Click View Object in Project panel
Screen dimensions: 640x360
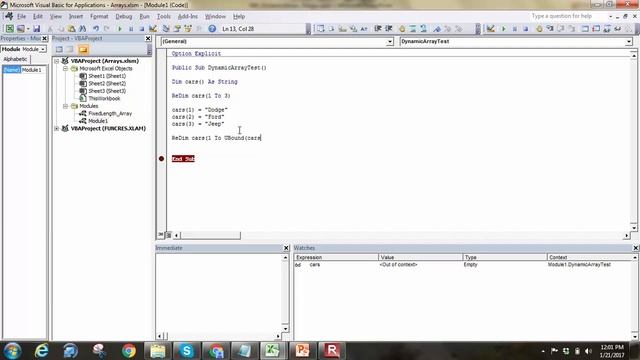(x=70, y=49)
